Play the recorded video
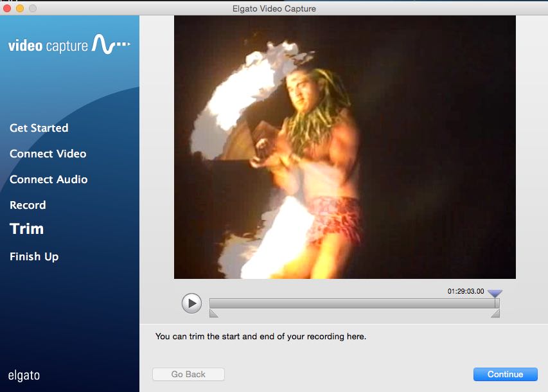 (191, 303)
